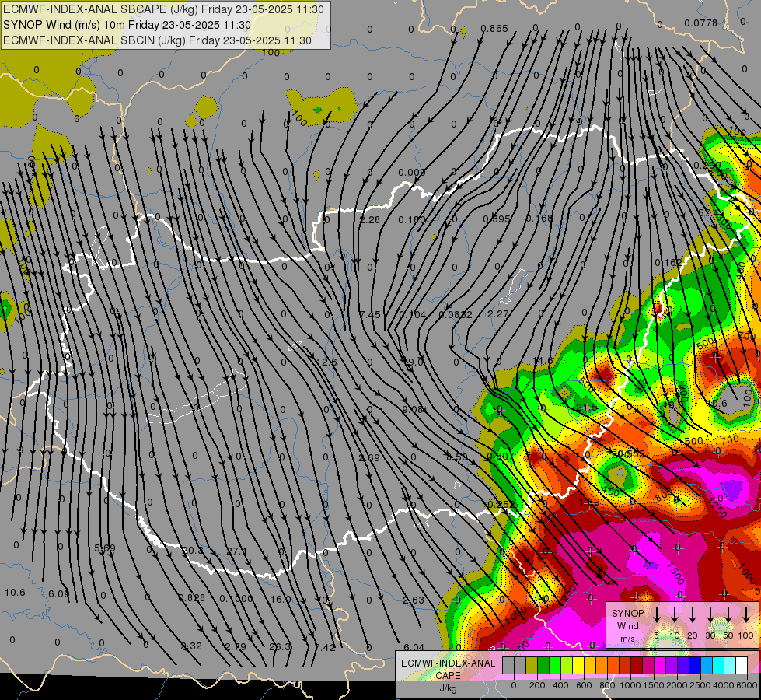The width and height of the screenshot is (761, 700).
Task: Select the dark red CAPE legend swatch
Action: point(637,666)
